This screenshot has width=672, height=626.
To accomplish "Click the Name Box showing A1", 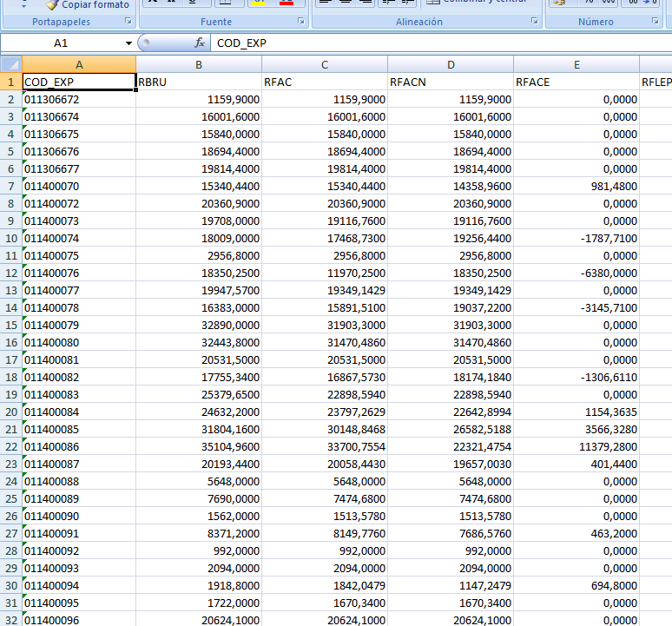I will pyautogui.click(x=61, y=43).
